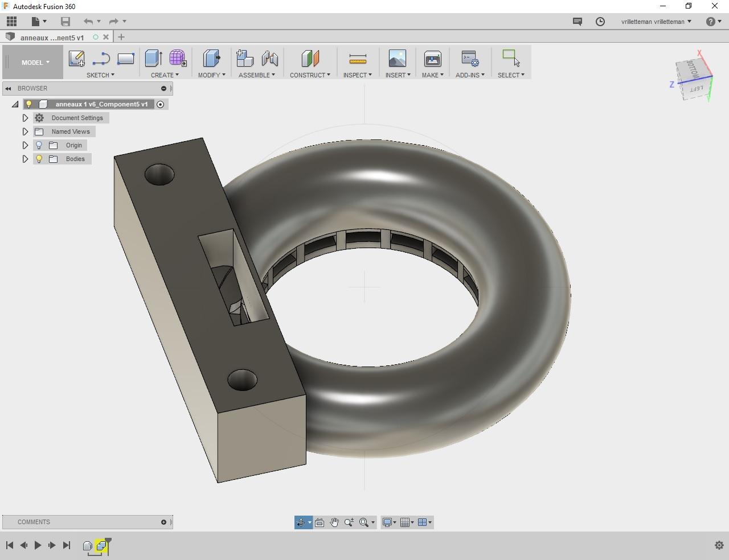The image size is (729, 560).
Task: Open the vrilletteman account menu
Action: pos(656,22)
